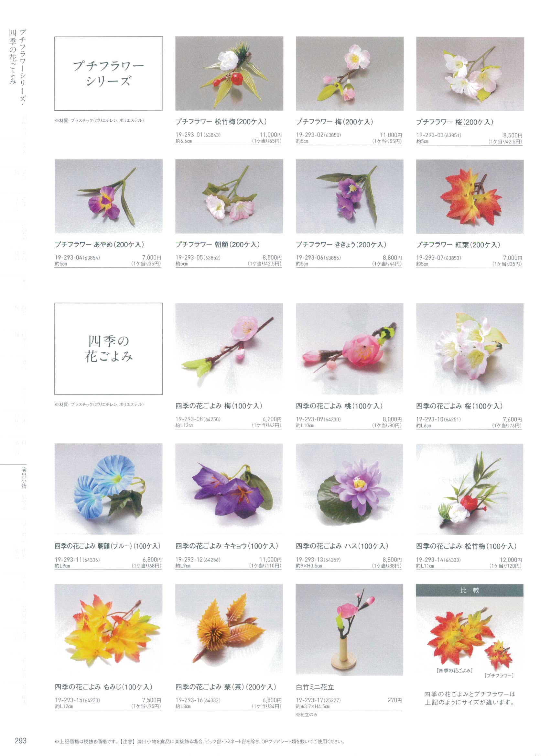Open the blue 朝顔(ブルー) morning glory image

click(x=108, y=489)
